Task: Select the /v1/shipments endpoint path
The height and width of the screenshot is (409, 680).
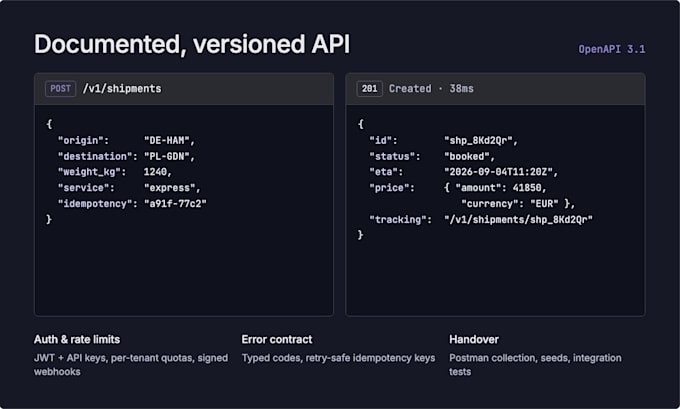Action: (x=122, y=89)
